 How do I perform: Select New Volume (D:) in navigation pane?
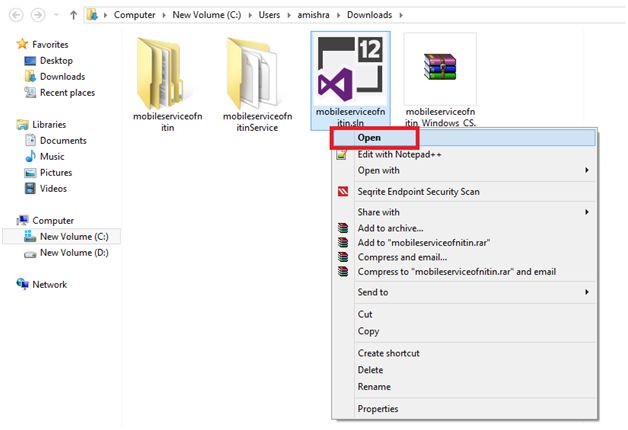tap(74, 253)
